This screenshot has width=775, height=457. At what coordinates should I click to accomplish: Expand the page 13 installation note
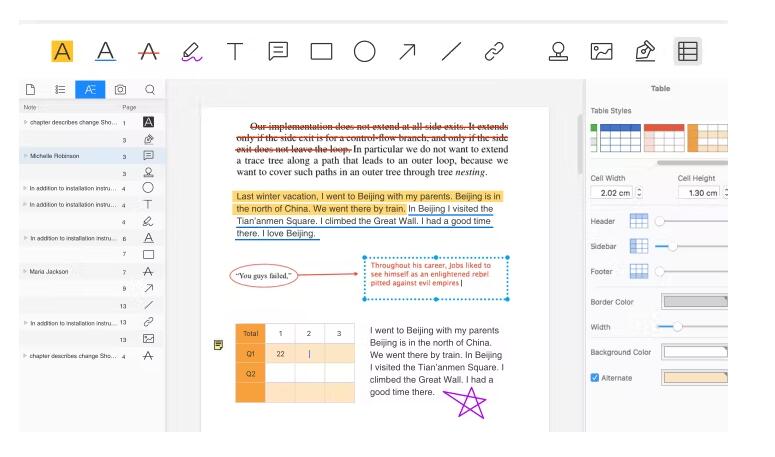(x=25, y=323)
